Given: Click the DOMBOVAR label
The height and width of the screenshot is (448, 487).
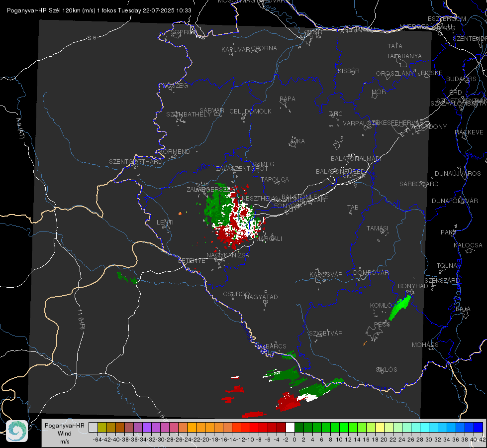Looking at the screenshot, I should [x=371, y=273].
